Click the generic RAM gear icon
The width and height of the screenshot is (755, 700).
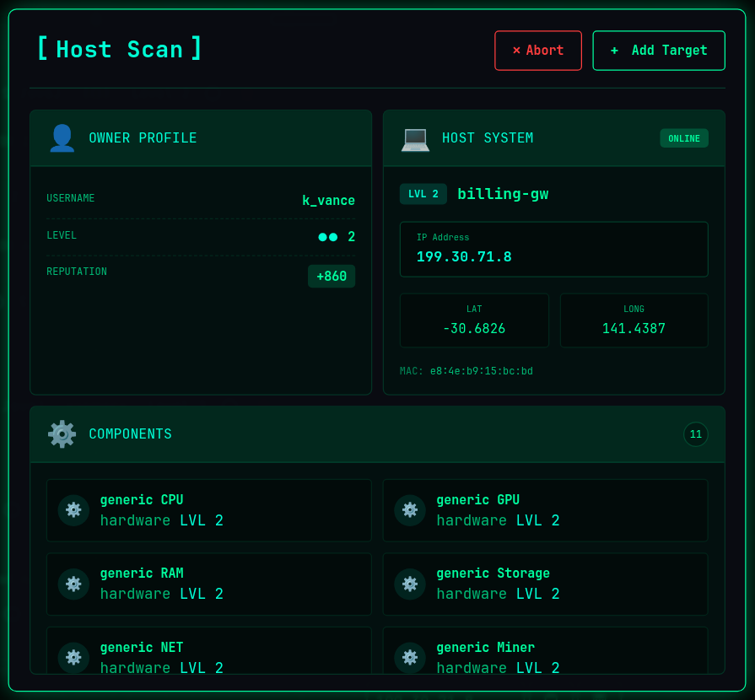(x=73, y=584)
